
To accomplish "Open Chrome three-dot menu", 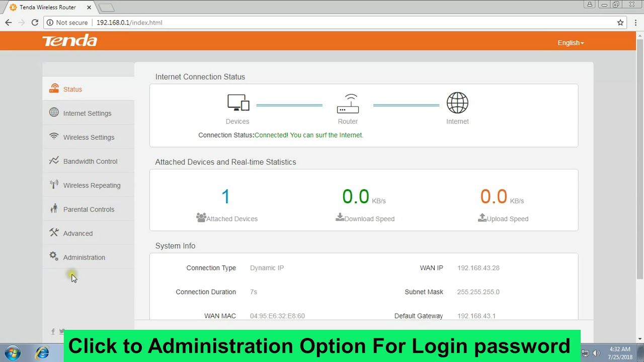I will point(636,23).
